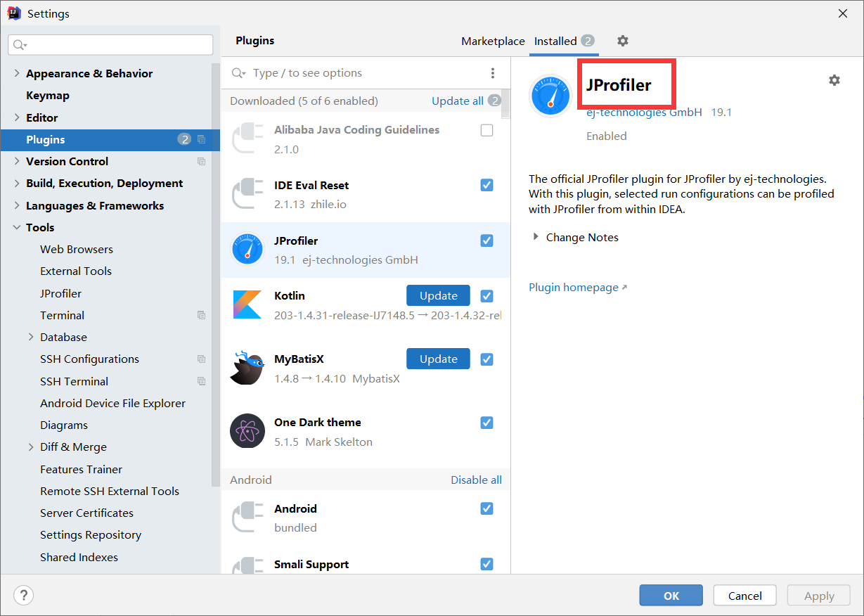
Task: Click the settings search input field
Action: point(110,45)
